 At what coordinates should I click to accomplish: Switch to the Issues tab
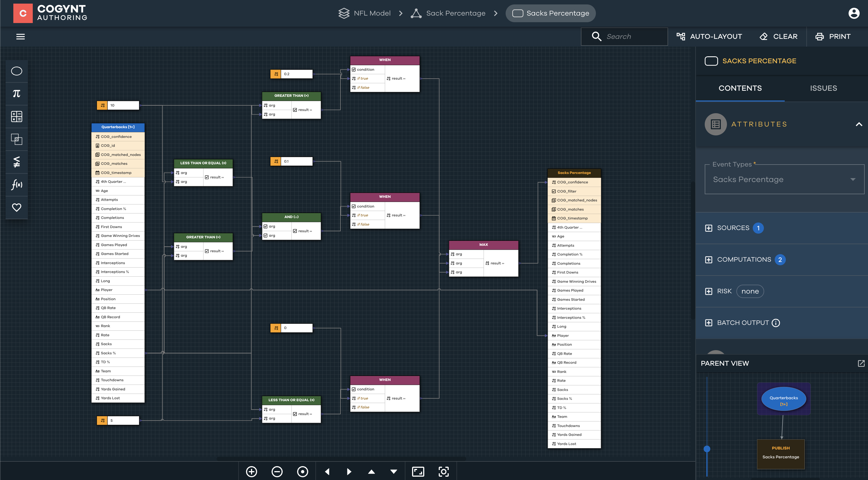tap(823, 88)
